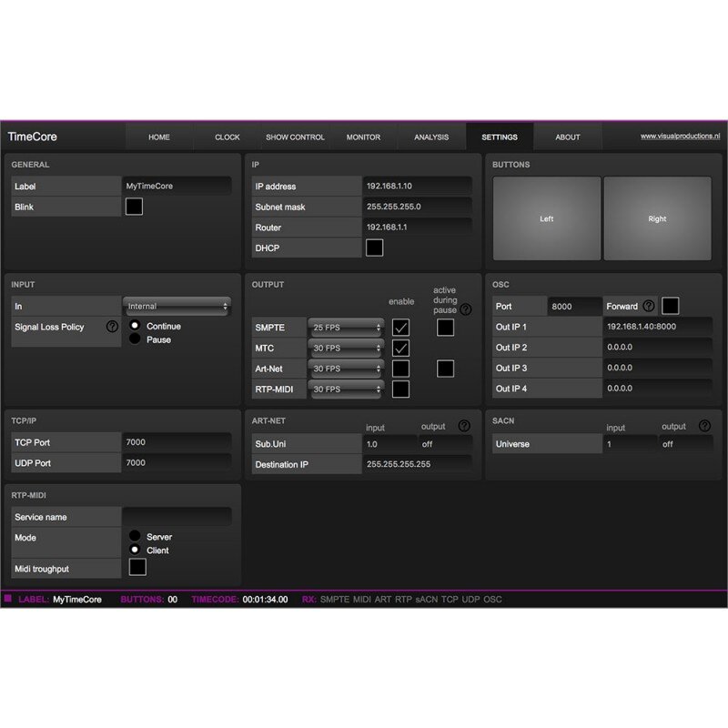Edit the Out IP 4 field
This screenshot has height=728, width=728.
pos(657,389)
